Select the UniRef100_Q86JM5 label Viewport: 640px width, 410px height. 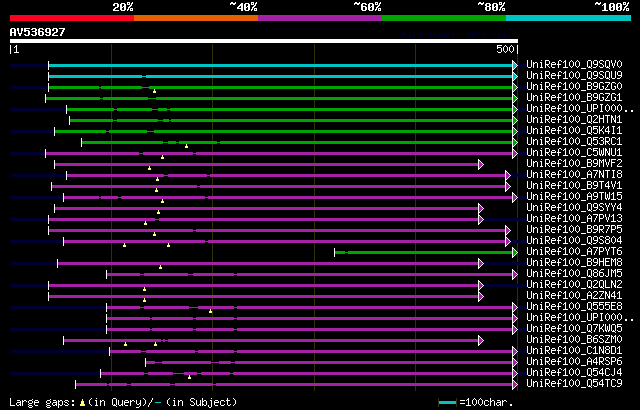click(x=574, y=274)
